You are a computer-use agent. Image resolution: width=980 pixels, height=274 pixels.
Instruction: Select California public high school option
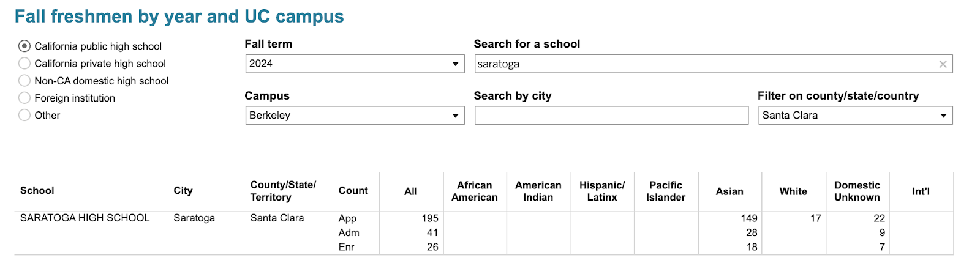24,46
